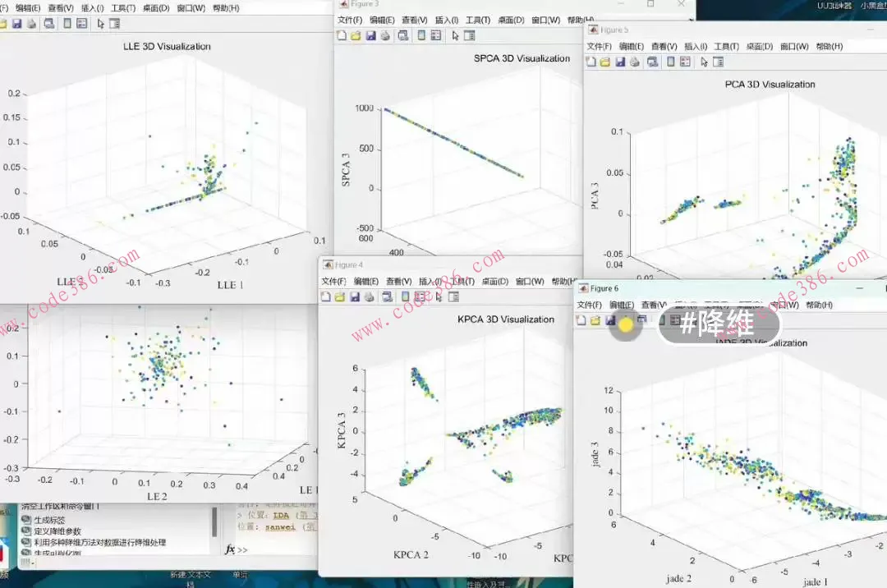Select 定义降维参数 in the left panel list

point(57,531)
